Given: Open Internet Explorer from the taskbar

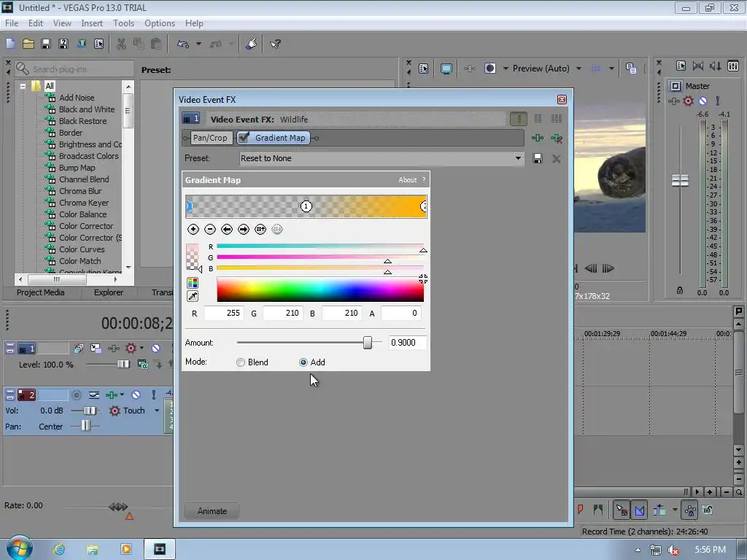Looking at the screenshot, I should click(x=59, y=549).
